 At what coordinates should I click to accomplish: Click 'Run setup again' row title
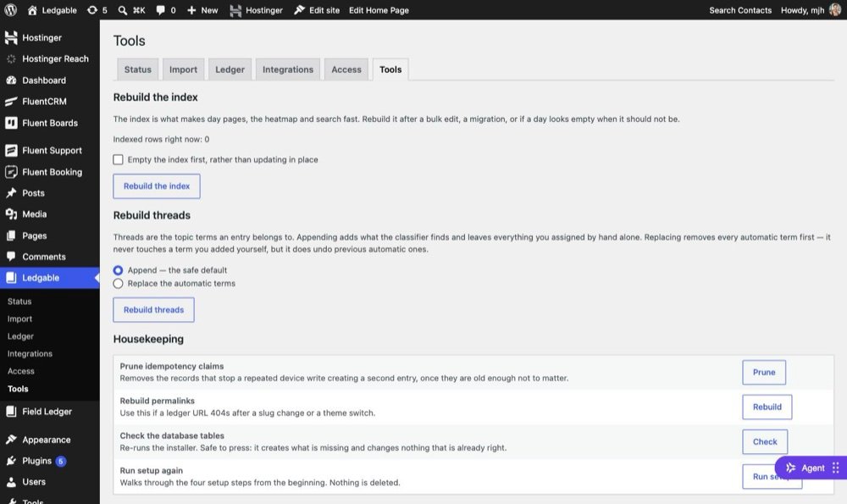[152, 470]
